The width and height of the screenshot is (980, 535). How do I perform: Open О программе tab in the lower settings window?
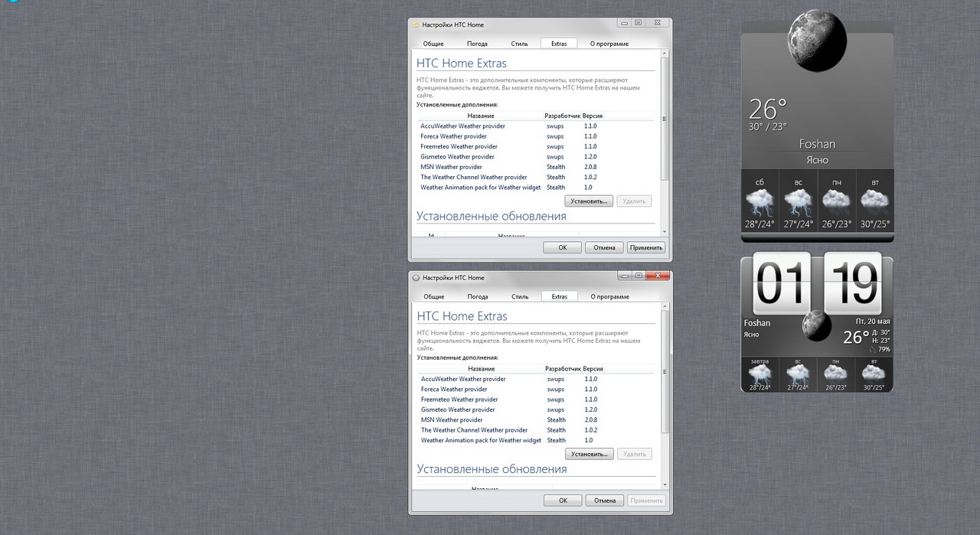609,296
